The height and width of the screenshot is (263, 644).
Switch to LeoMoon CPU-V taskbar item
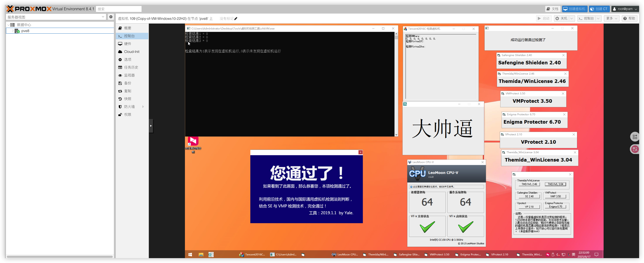coord(345,255)
